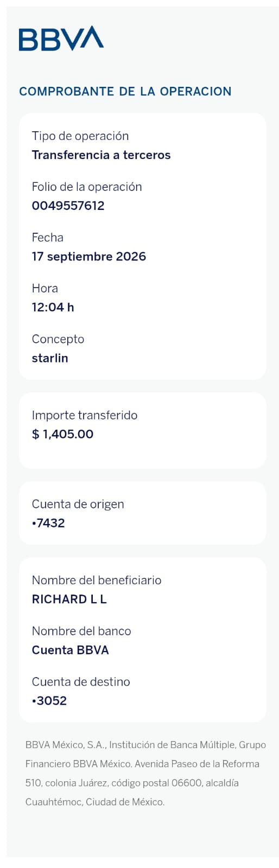Select the COMPROBANTE DE LA OPERACION heading

[125, 91]
